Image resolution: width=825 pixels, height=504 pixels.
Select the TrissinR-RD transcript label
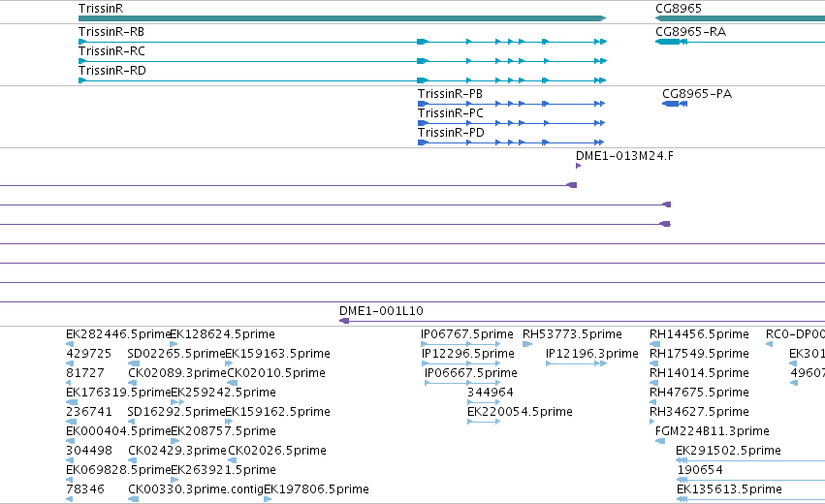[112, 71]
